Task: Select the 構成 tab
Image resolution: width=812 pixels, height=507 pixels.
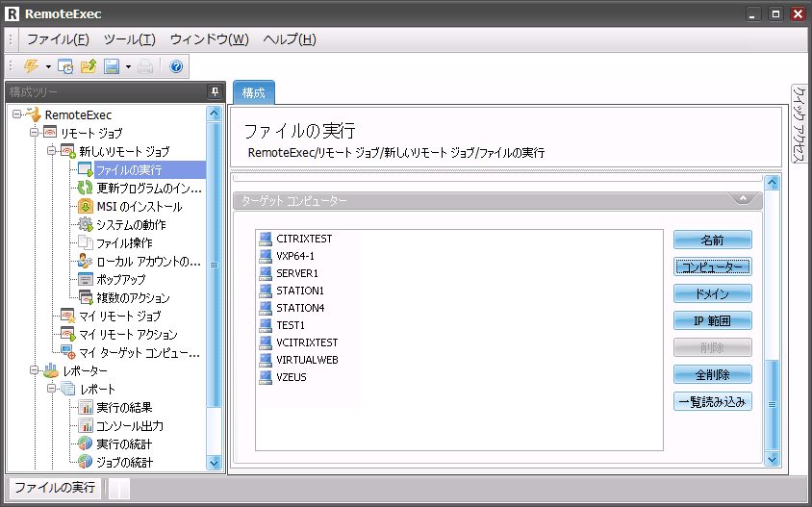Action: 254,93
